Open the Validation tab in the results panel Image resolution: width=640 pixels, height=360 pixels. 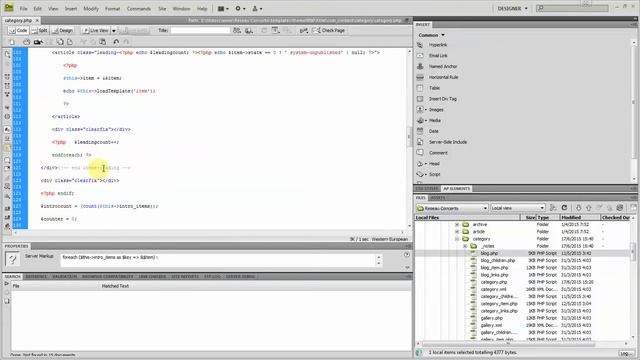click(64, 276)
